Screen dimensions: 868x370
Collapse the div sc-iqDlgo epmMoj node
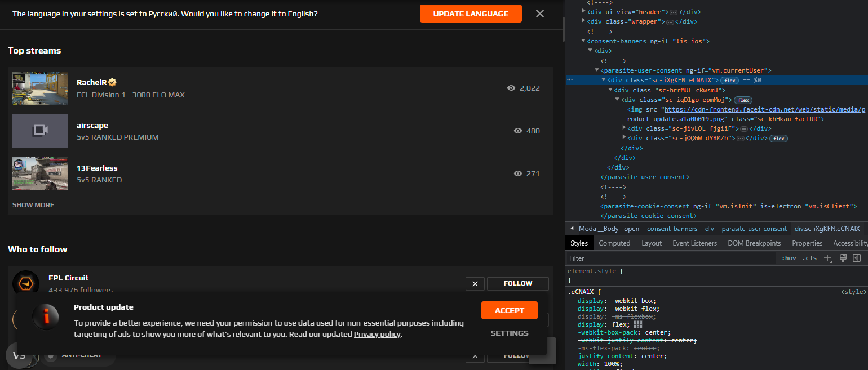(617, 100)
